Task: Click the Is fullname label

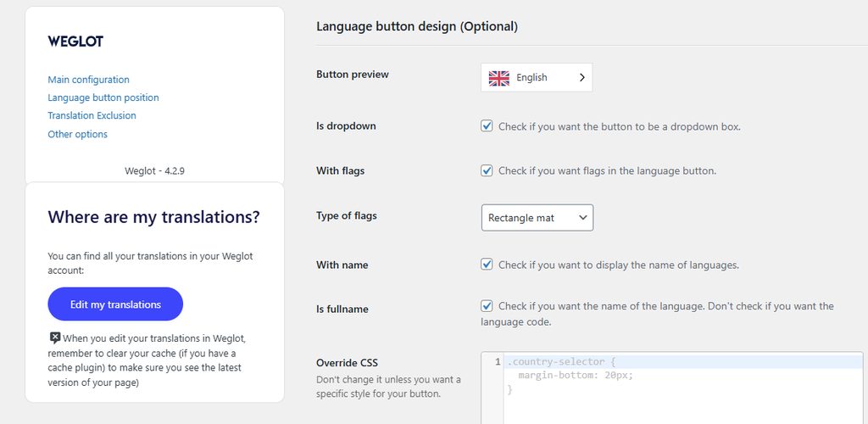Action: click(x=342, y=309)
